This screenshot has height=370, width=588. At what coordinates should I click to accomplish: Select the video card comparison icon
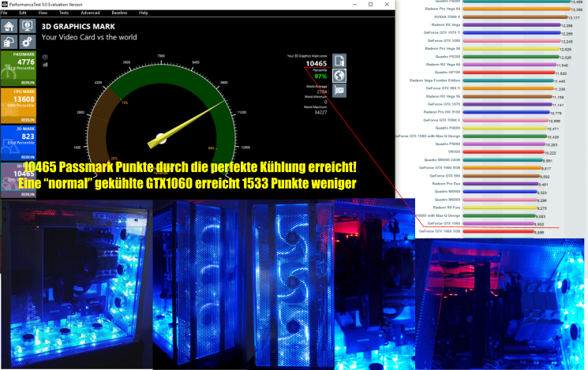coord(339,91)
